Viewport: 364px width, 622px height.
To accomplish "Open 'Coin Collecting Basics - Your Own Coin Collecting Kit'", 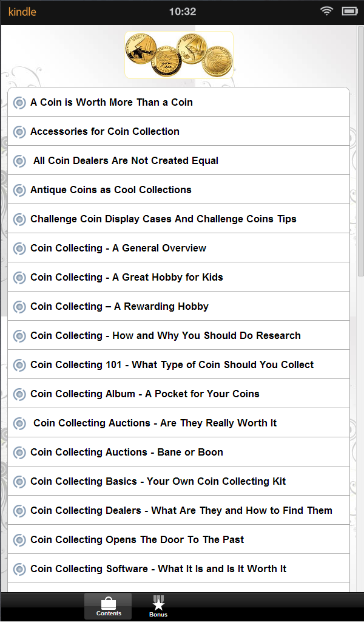I will click(141, 481).
